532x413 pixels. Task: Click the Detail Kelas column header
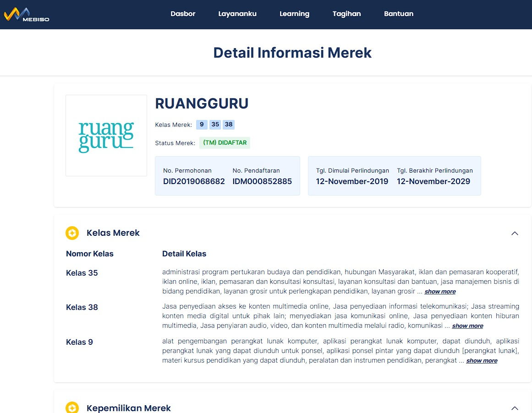coord(184,254)
